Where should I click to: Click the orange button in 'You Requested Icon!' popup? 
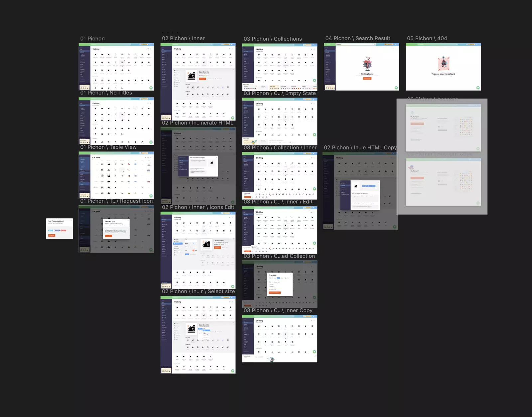pyautogui.click(x=52, y=235)
